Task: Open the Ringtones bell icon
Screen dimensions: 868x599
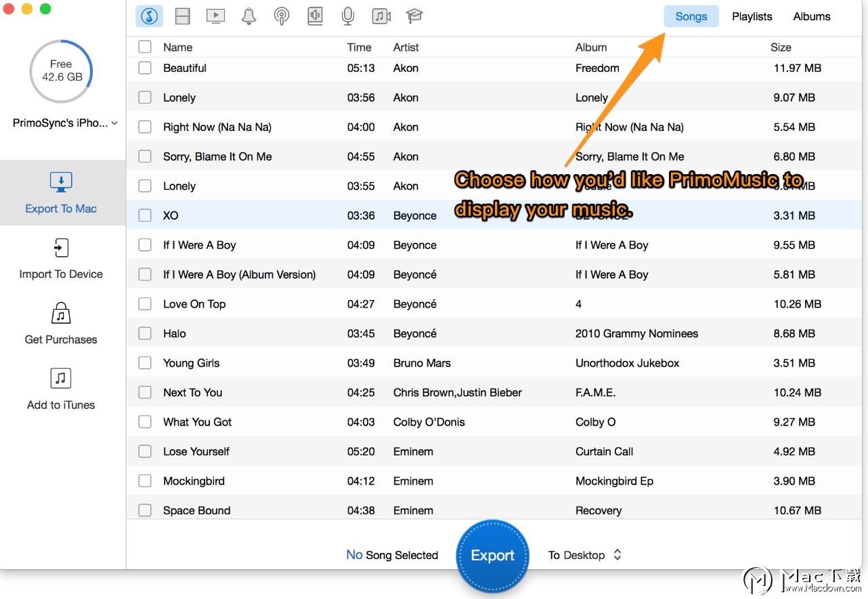Action: coord(248,16)
